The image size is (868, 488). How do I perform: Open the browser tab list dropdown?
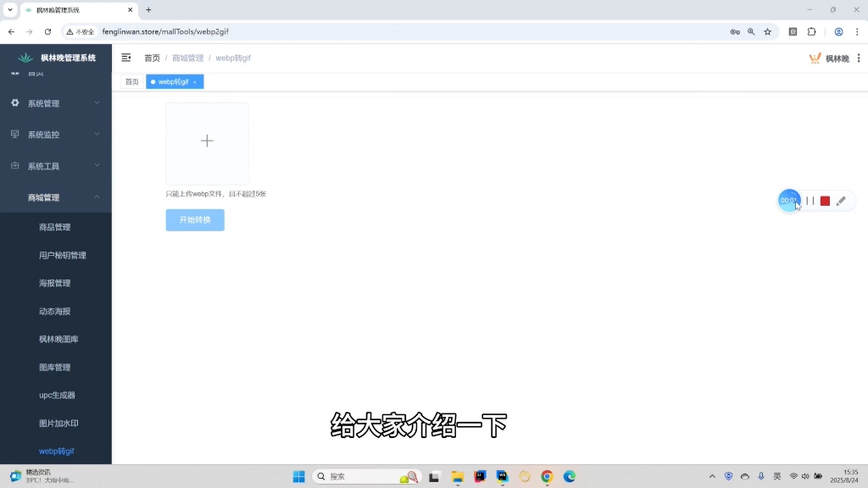coord(10,9)
